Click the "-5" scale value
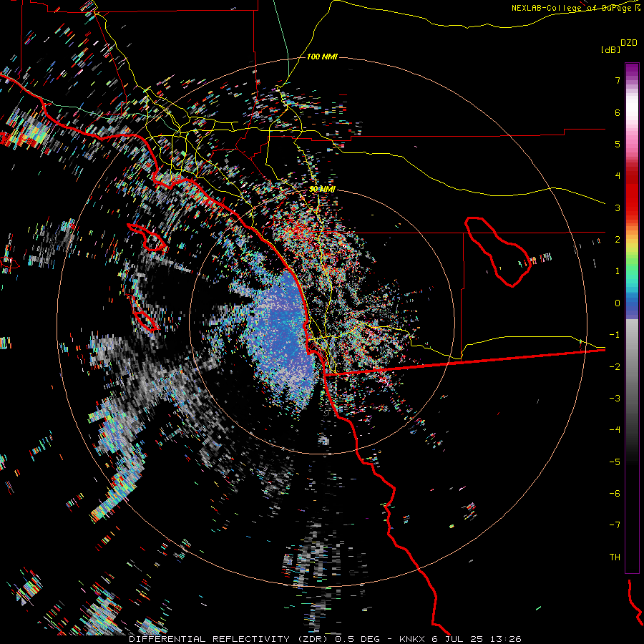The image size is (644, 644). [x=615, y=462]
